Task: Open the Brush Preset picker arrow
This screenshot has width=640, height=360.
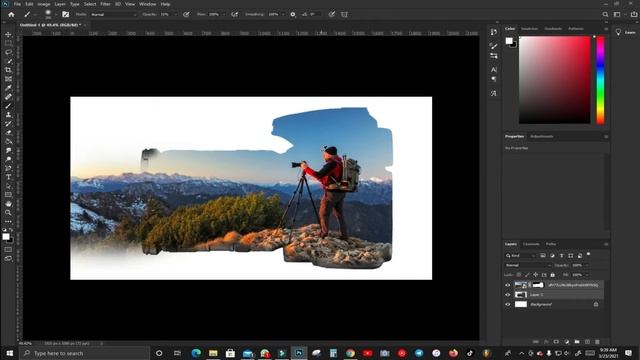Action: tap(56, 15)
